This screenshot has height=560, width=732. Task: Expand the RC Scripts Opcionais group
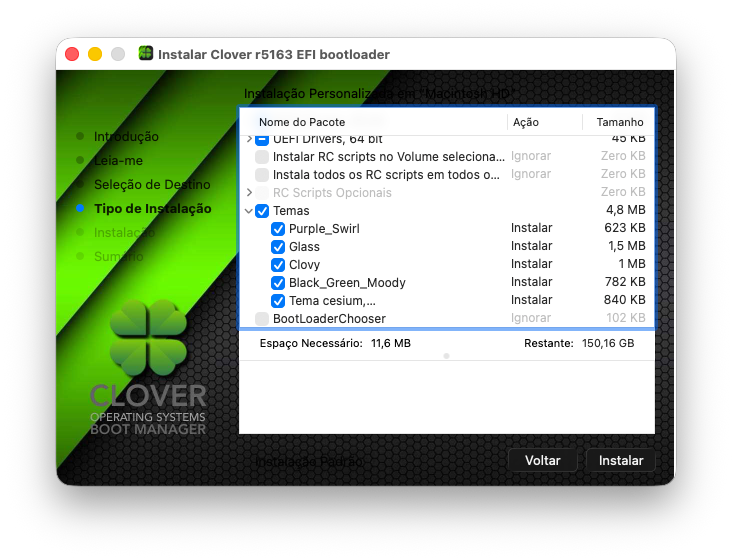pyautogui.click(x=249, y=192)
